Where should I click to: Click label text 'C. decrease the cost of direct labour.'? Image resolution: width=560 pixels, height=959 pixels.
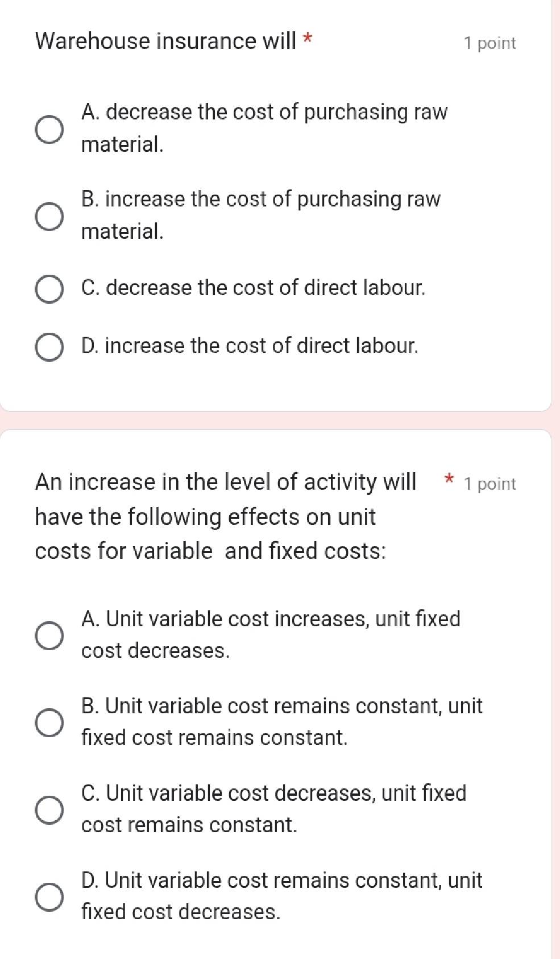pos(253,288)
